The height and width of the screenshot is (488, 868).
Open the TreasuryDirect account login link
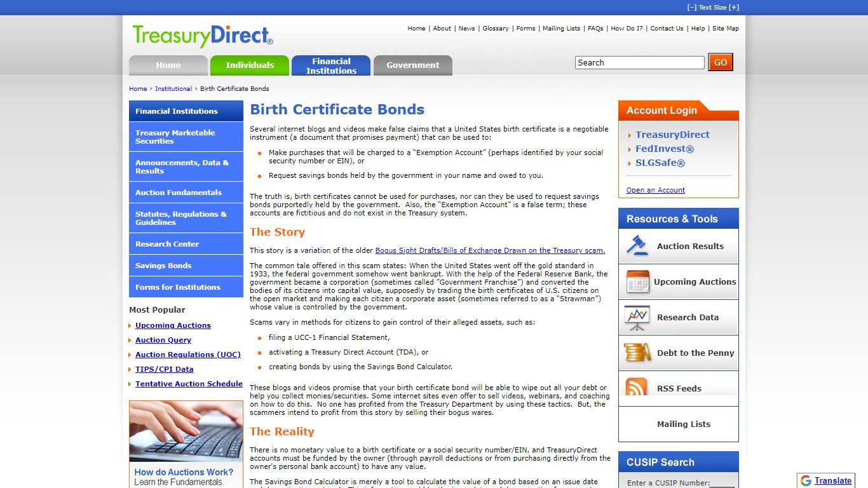(x=672, y=135)
